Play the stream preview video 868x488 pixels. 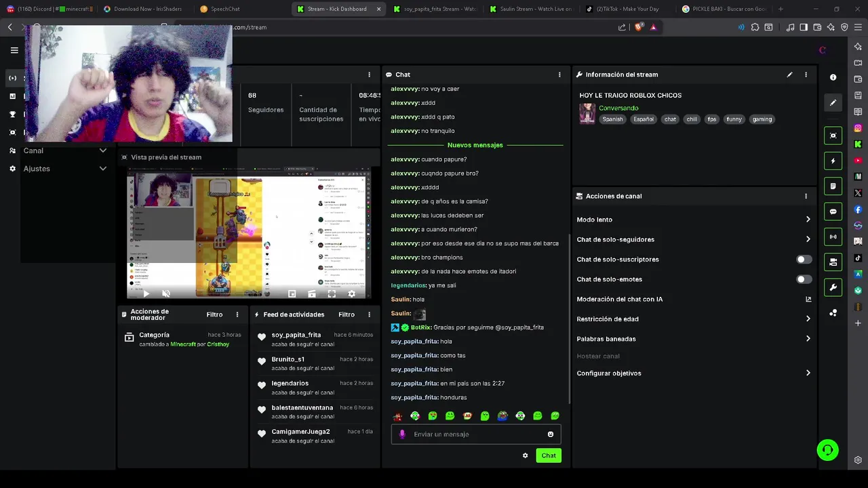pos(146,294)
